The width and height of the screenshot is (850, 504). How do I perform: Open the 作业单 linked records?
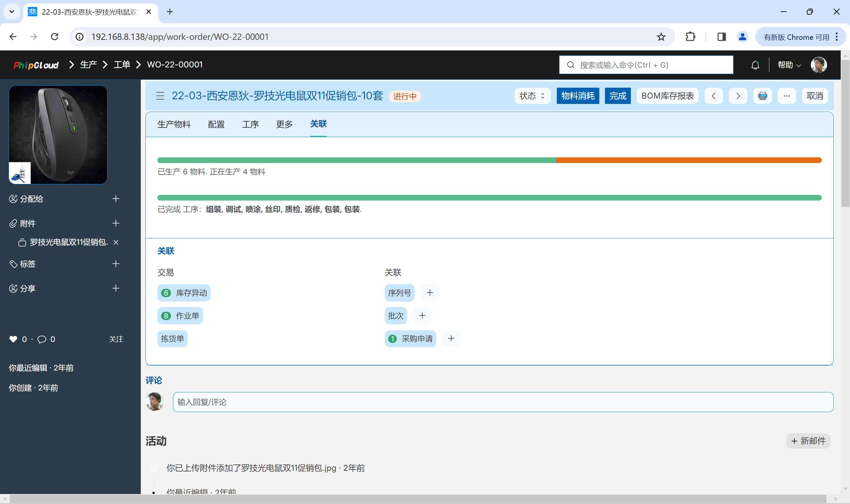pyautogui.click(x=180, y=316)
